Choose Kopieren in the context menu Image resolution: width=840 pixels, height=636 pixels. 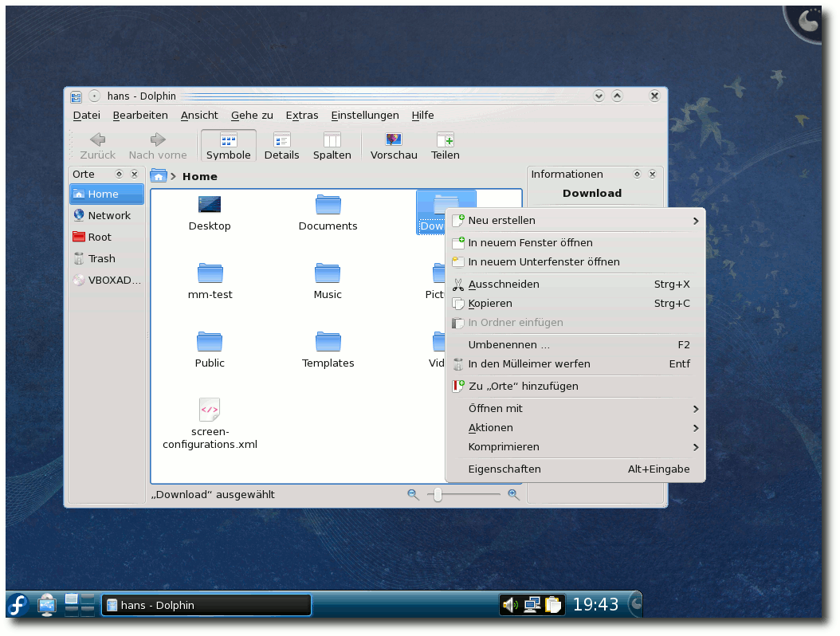click(575, 304)
